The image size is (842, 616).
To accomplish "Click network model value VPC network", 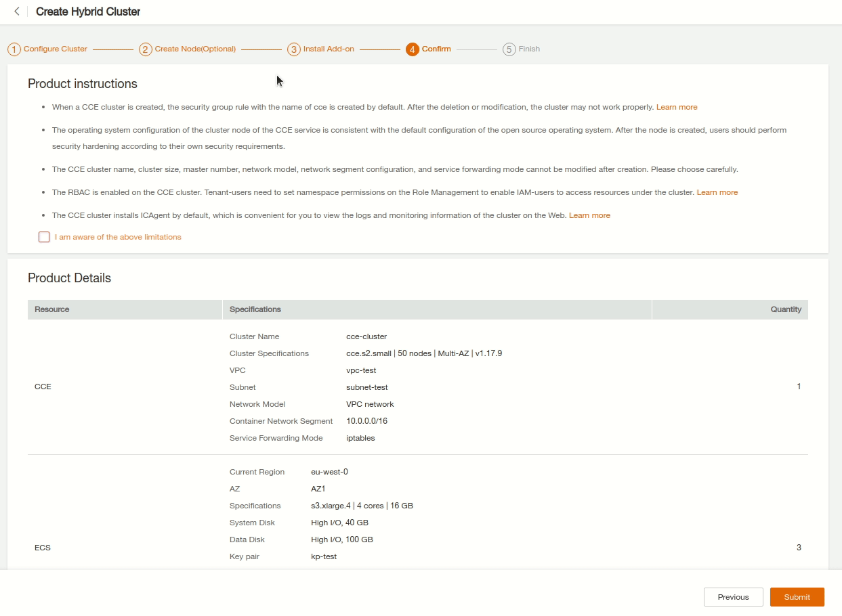I will [370, 404].
